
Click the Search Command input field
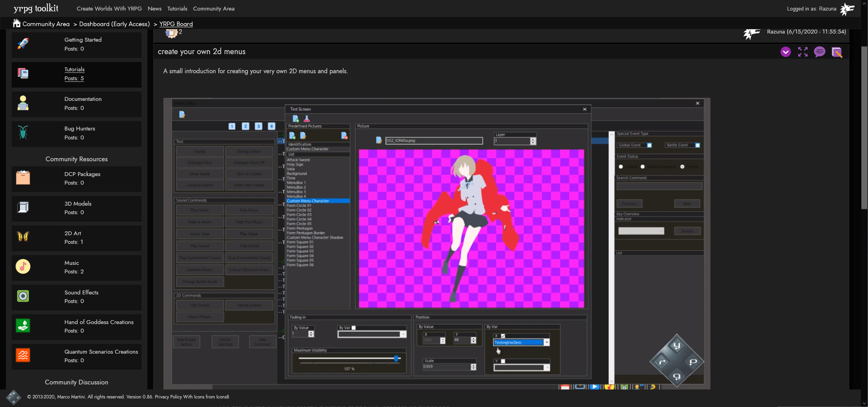pos(659,186)
